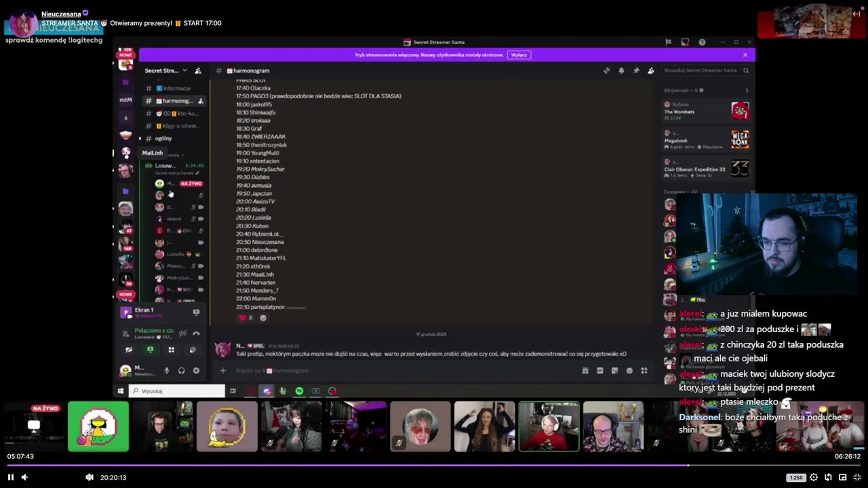The height and width of the screenshot is (488, 868).
Task: Open server invite people icon
Action: pos(198,70)
